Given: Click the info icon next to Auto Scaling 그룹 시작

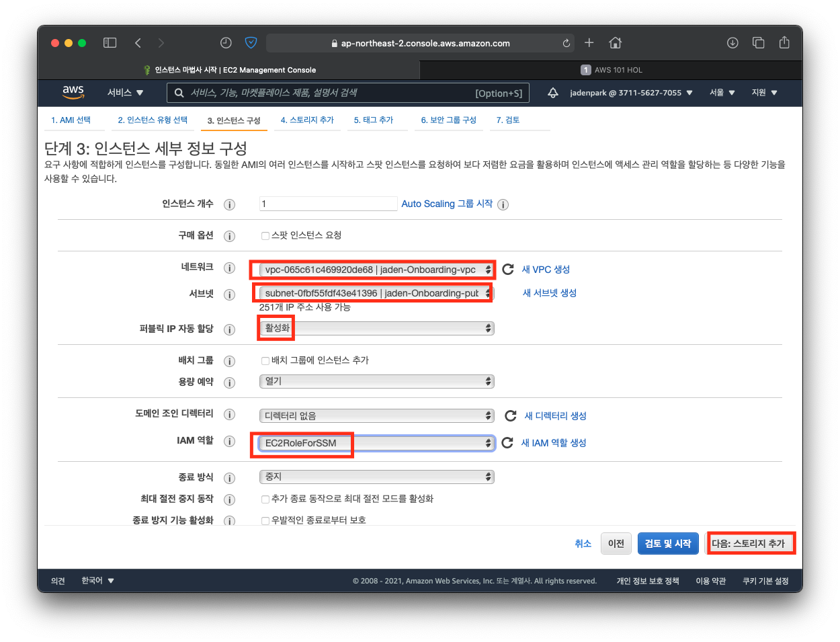Looking at the screenshot, I should click(x=503, y=204).
